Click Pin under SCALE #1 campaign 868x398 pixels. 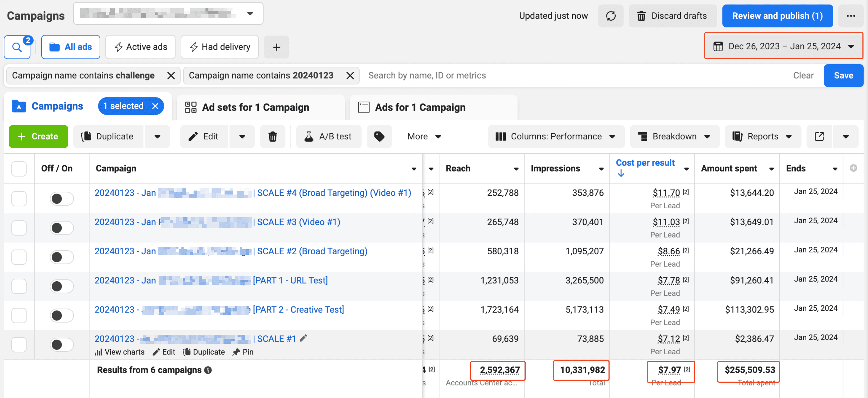[x=243, y=352]
